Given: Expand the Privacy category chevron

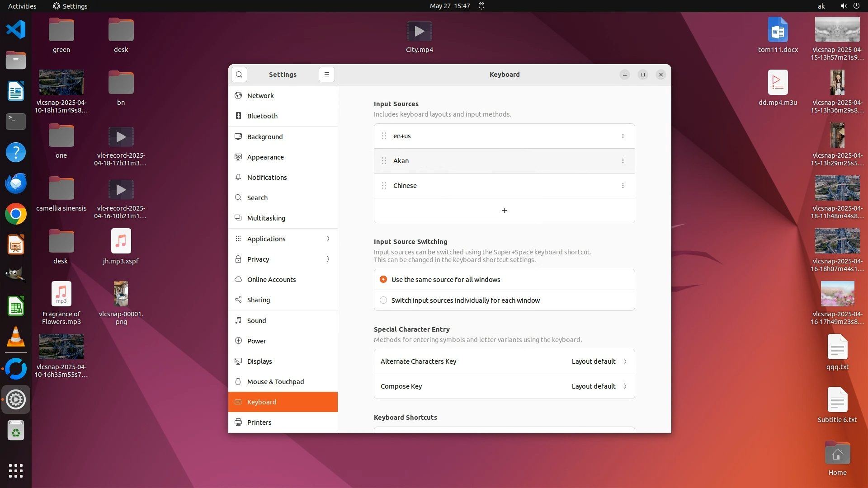Looking at the screenshot, I should [328, 259].
